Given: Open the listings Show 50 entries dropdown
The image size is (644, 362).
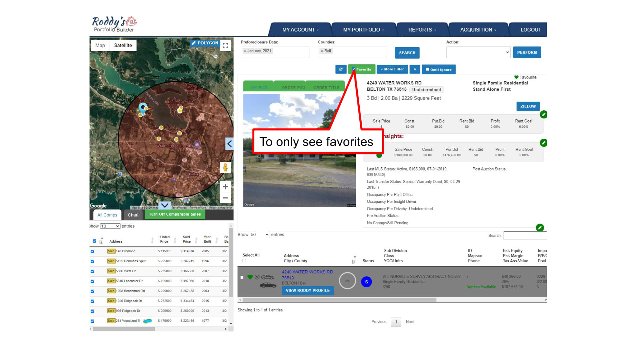Looking at the screenshot, I should pos(260,235).
